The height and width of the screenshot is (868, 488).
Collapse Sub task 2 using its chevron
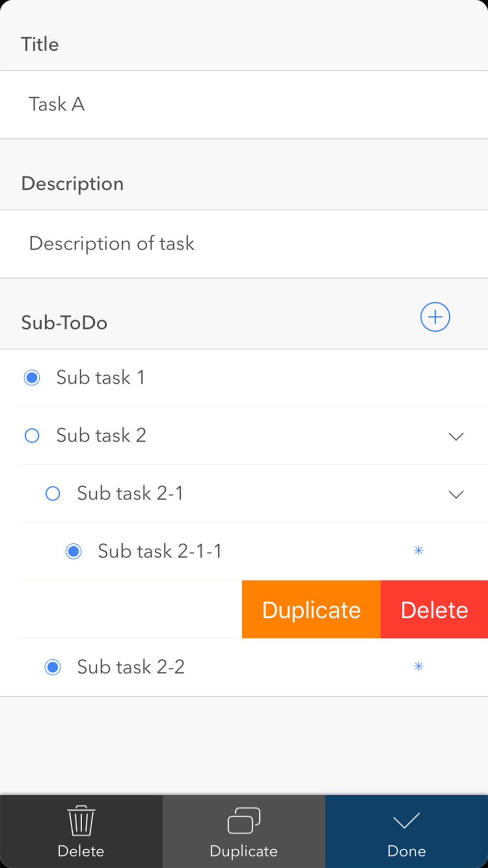click(x=456, y=436)
